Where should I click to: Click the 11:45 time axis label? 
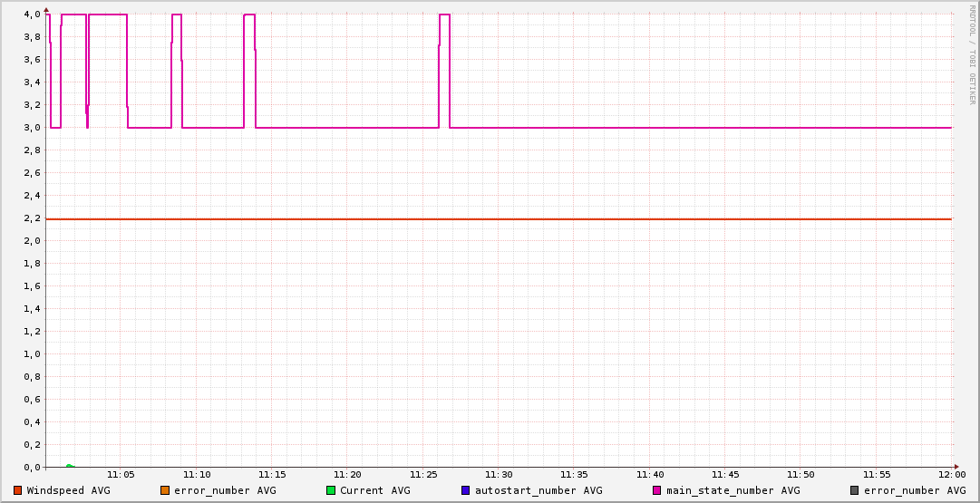click(x=725, y=474)
